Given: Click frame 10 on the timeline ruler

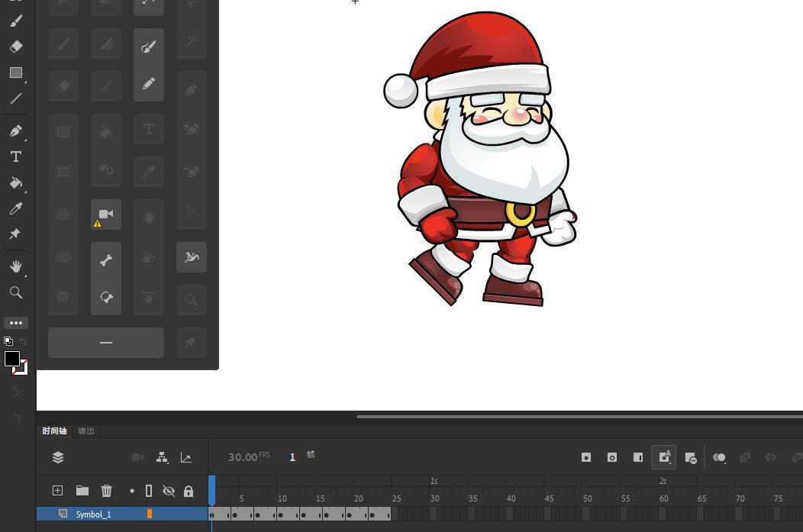Looking at the screenshot, I should [x=282, y=498].
